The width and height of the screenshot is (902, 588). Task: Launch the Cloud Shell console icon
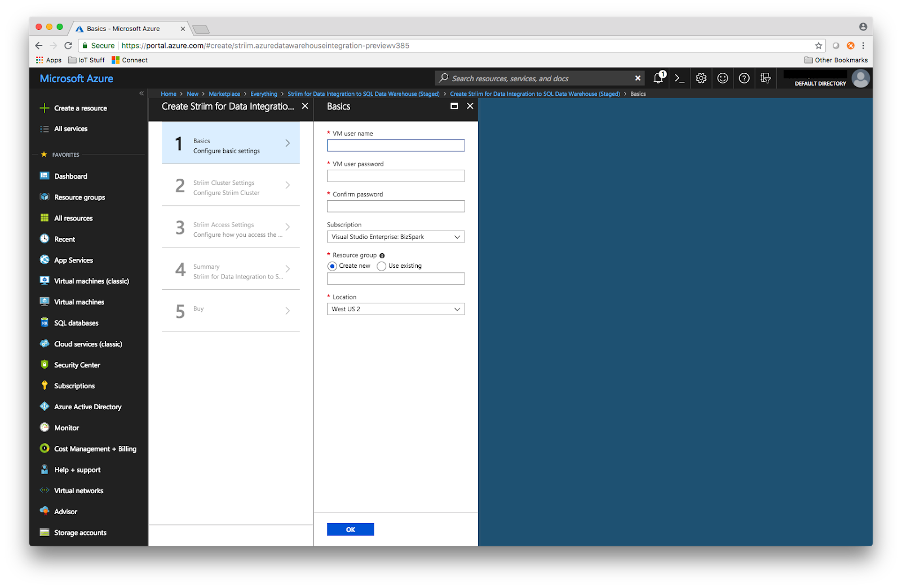pos(679,78)
